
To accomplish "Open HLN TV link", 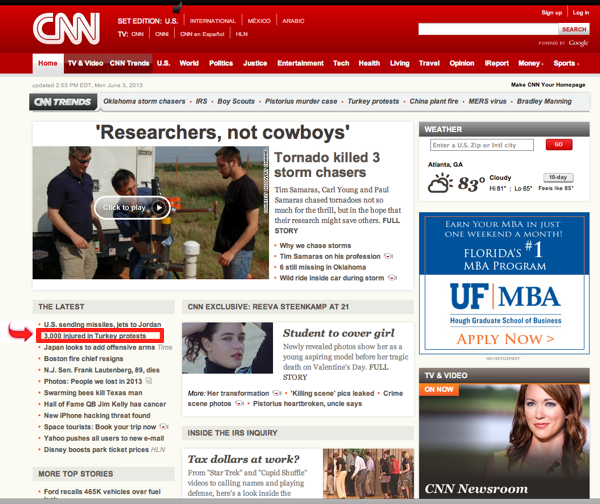I will (x=241, y=34).
